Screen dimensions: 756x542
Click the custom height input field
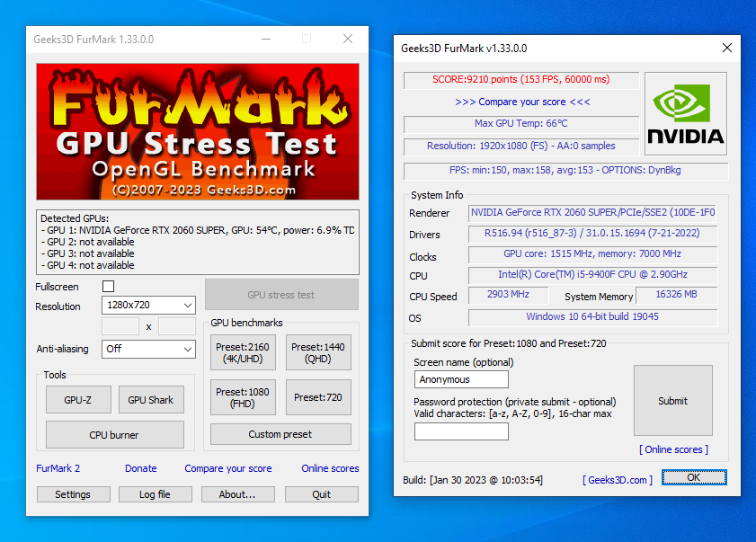click(x=177, y=326)
